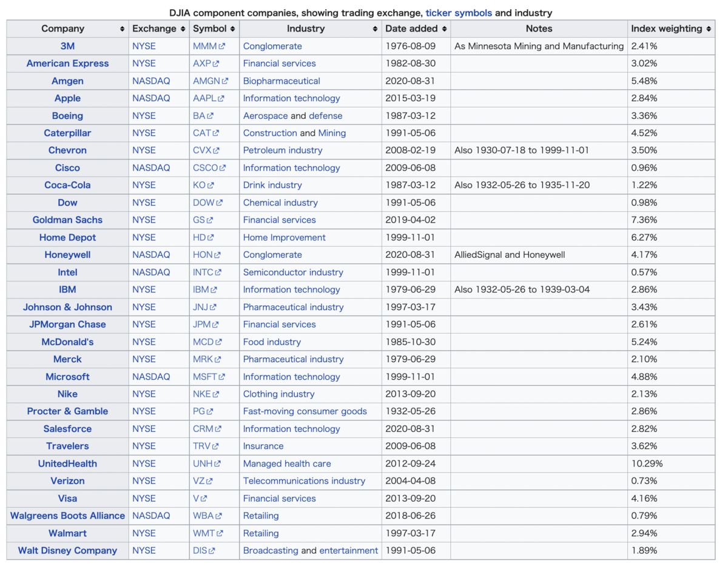Click the Chemical industry link
This screenshot has width=728, height=566.
click(x=280, y=203)
